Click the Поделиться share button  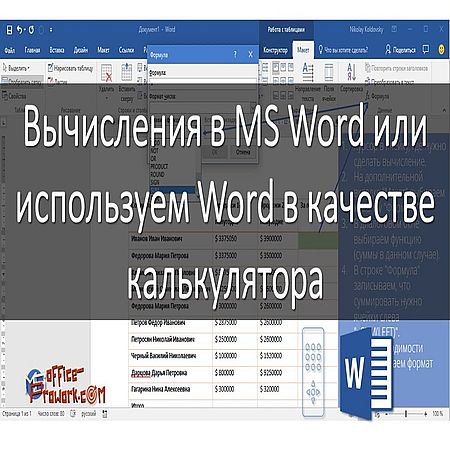coord(400,50)
